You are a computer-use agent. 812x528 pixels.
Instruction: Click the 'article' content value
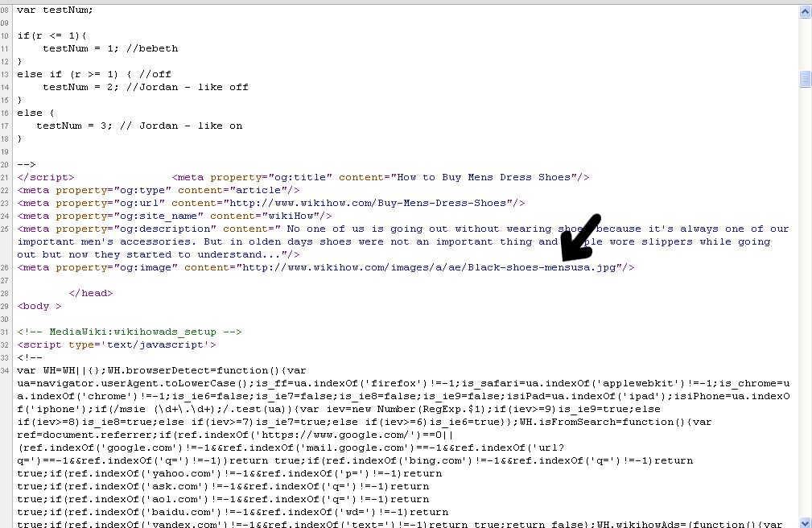coord(258,191)
